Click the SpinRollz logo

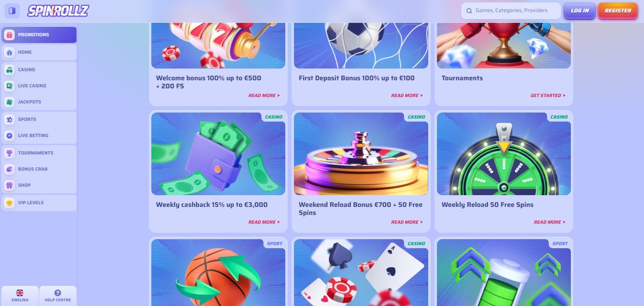coord(58,11)
